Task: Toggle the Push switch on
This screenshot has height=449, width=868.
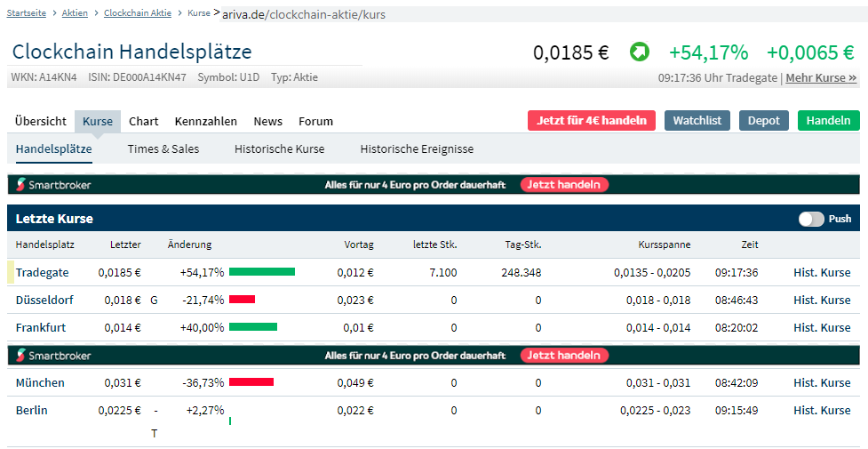Action: pos(811,219)
